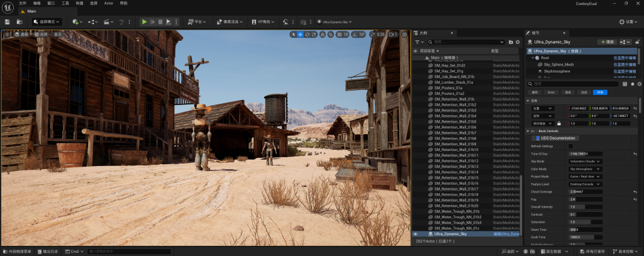Toggle visibility eye of Ultra_Dynamic_Sky actor
The height and width of the screenshot is (256, 644).
click(415, 233)
